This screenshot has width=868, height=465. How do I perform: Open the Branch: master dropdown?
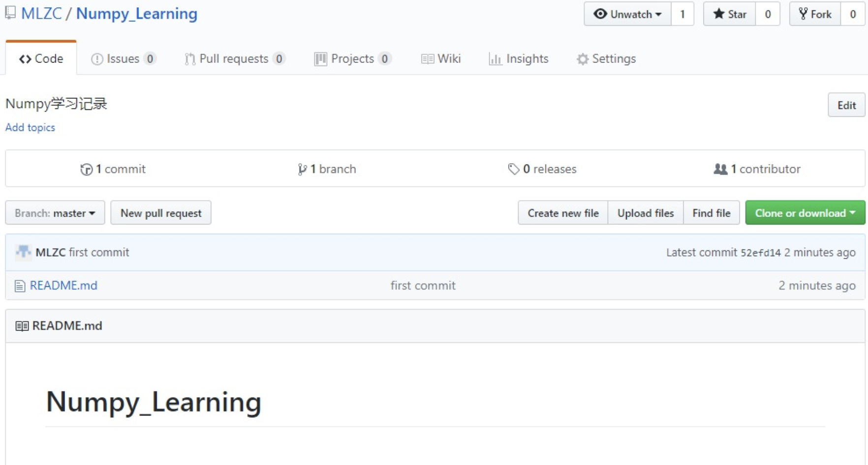[x=55, y=212]
